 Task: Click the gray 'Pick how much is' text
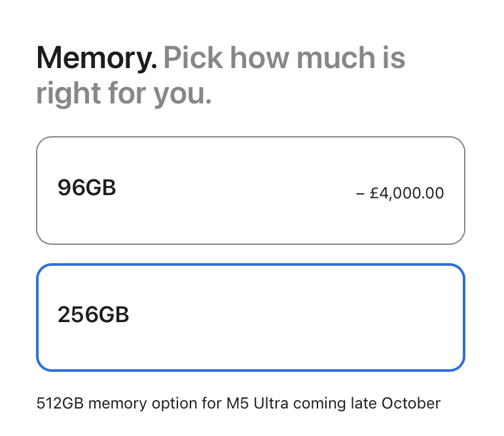coord(284,58)
